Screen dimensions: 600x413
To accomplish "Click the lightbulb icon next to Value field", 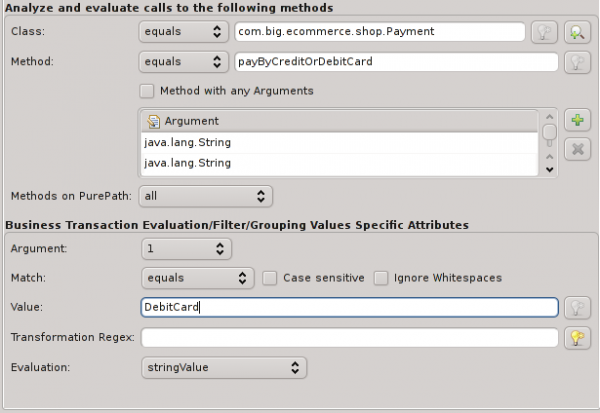I will pyautogui.click(x=577, y=307).
